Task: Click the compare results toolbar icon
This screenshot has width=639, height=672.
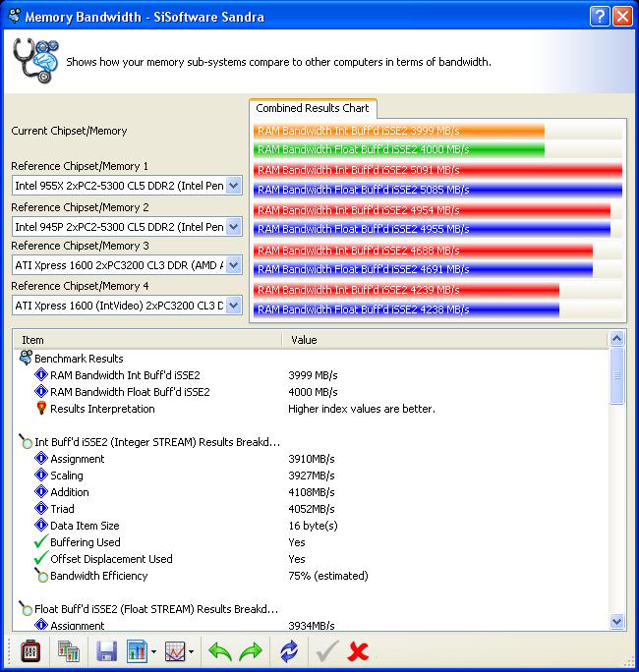Action: (69, 651)
